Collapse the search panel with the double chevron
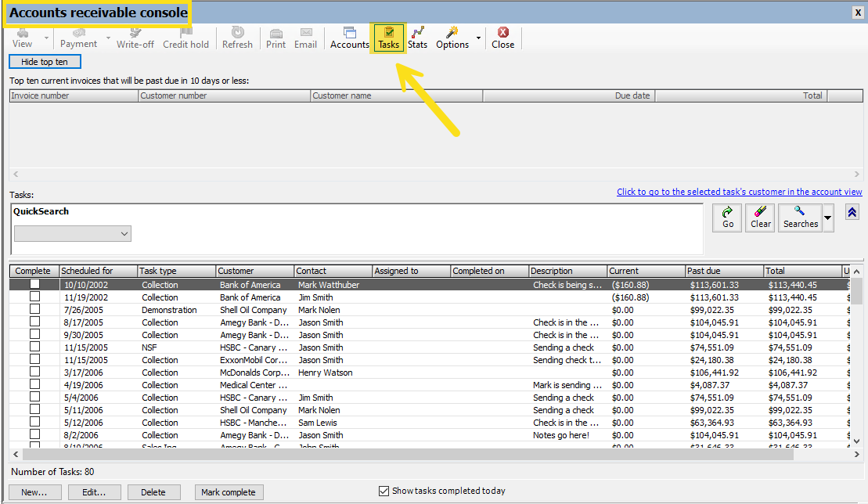This screenshot has width=868, height=504. click(852, 211)
